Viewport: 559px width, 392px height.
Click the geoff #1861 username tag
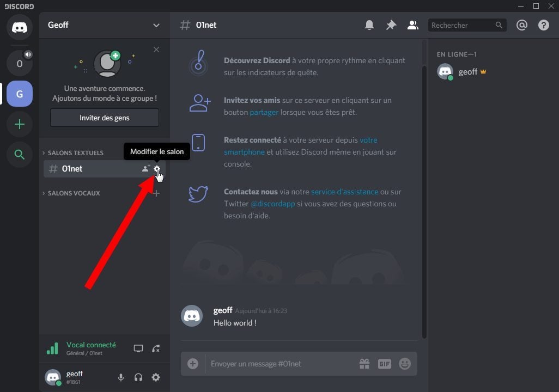[75, 377]
